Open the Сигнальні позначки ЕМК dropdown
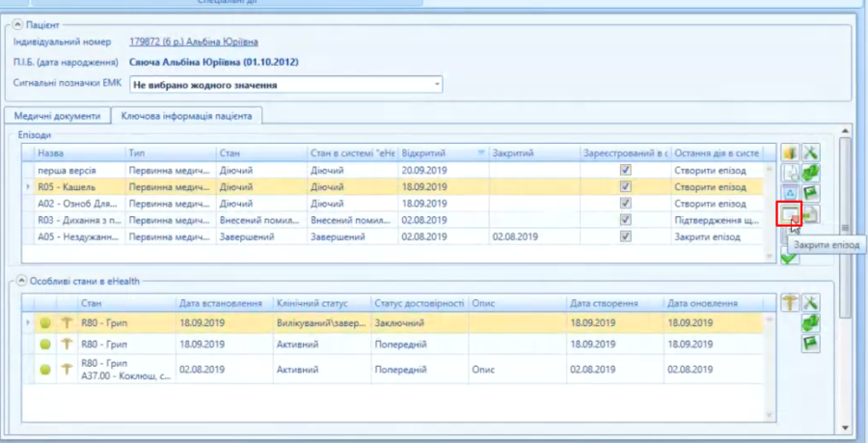This screenshot has height=443, width=868. tap(437, 85)
